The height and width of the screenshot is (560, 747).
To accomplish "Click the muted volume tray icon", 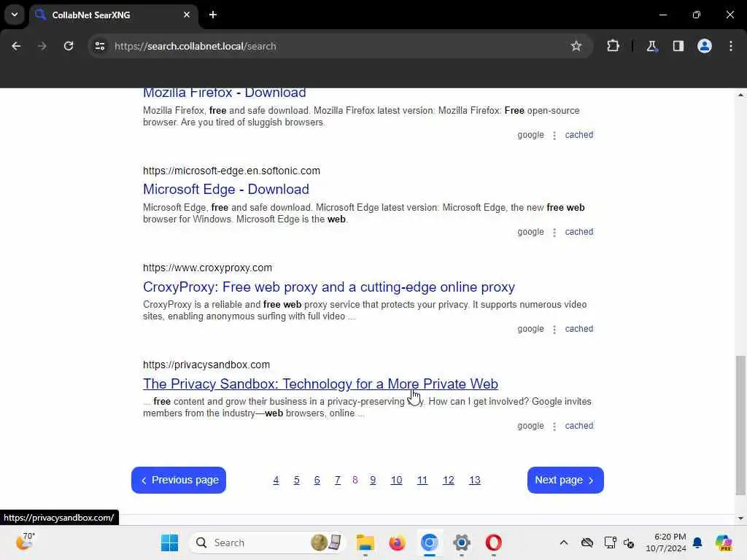I will [x=628, y=542].
